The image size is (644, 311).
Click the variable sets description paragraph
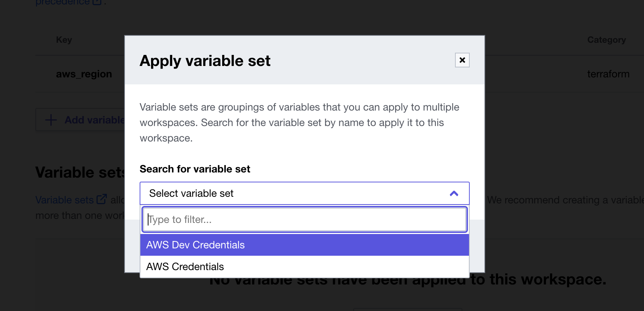point(299,122)
